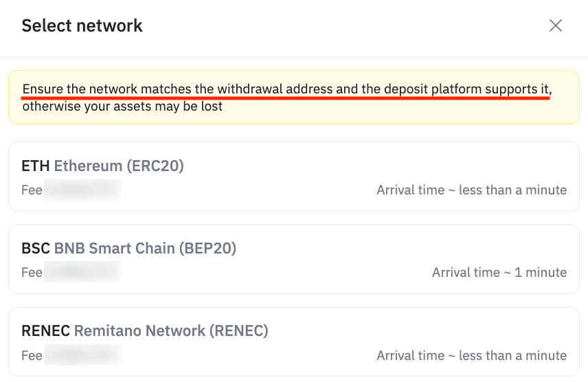The height and width of the screenshot is (382, 588).
Task: Click the RENEC arrival time text
Action: (471, 355)
